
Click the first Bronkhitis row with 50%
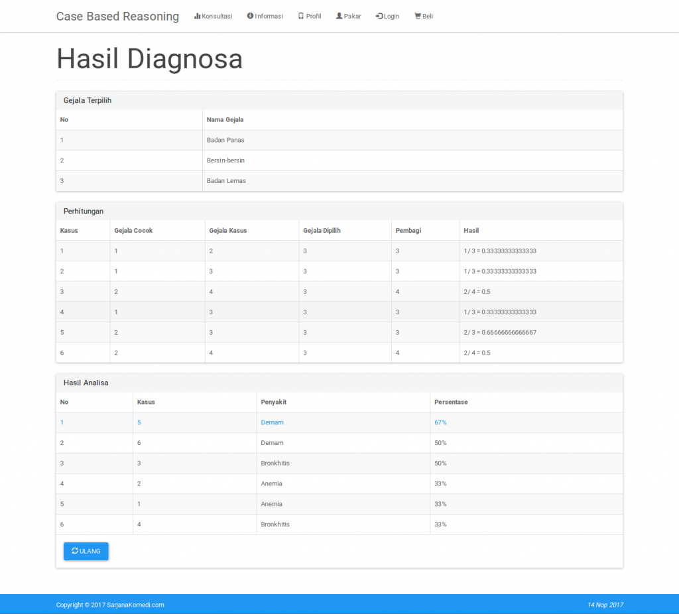(339, 463)
